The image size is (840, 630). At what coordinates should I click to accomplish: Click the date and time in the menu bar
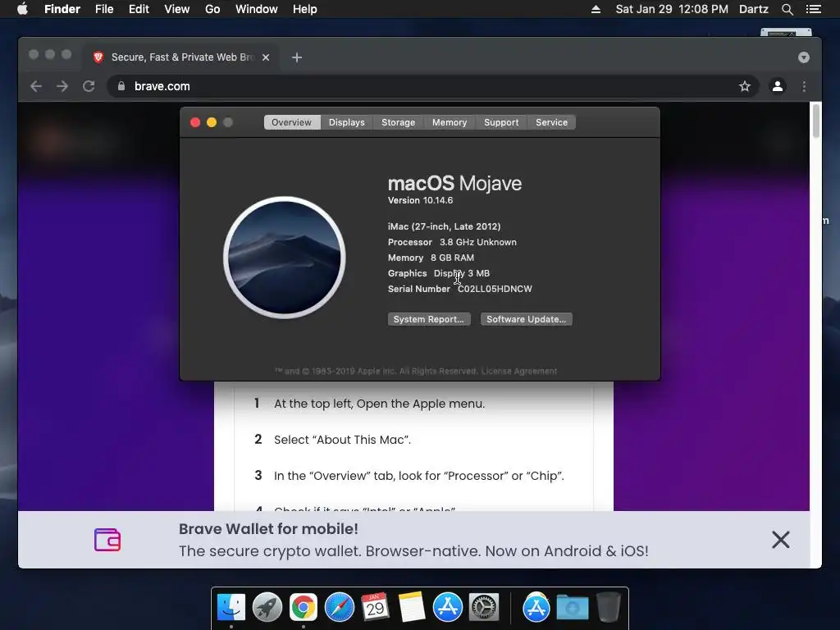[672, 9]
